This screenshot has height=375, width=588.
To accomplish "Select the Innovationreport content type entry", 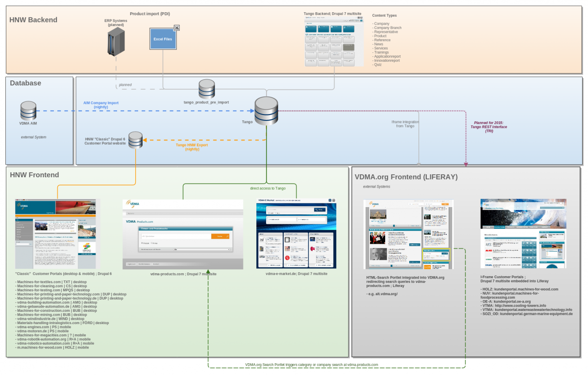I will click(386, 61).
